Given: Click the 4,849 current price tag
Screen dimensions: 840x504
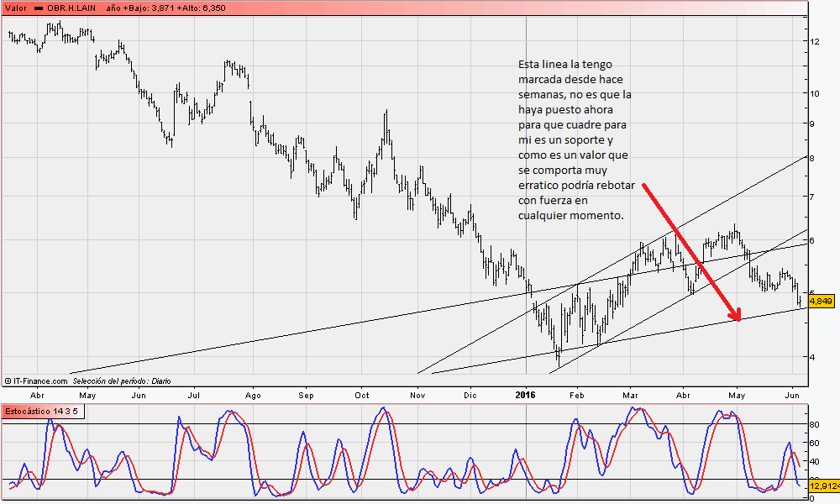Looking at the screenshot, I should pos(820,300).
